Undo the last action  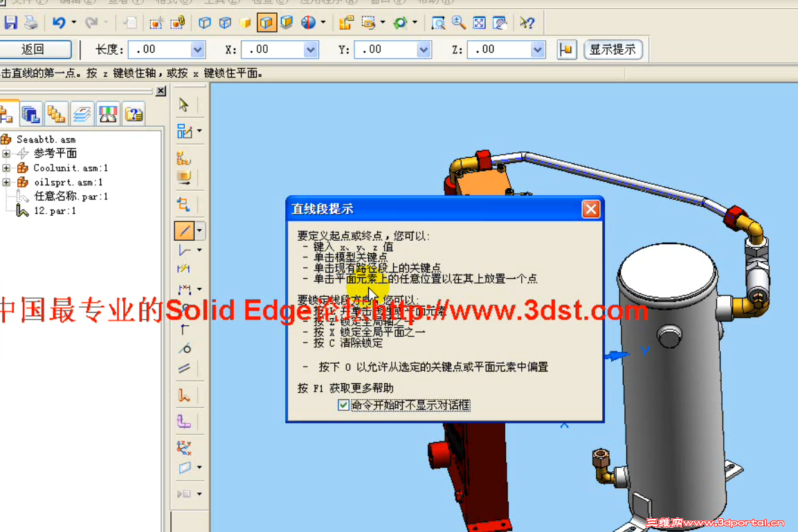(x=59, y=22)
